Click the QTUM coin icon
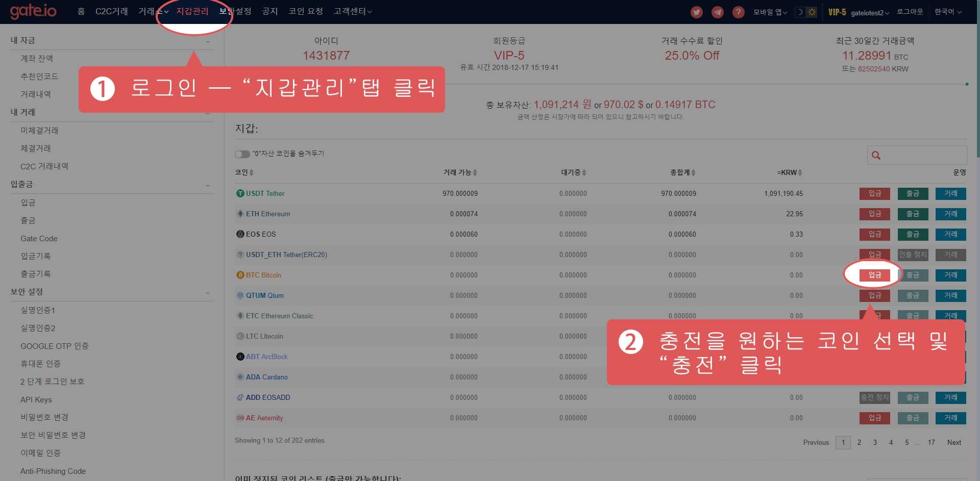This screenshot has width=980, height=481. tap(240, 295)
